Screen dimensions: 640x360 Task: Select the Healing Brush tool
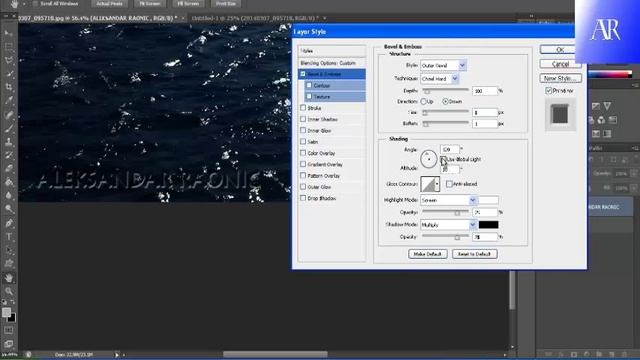9,115
